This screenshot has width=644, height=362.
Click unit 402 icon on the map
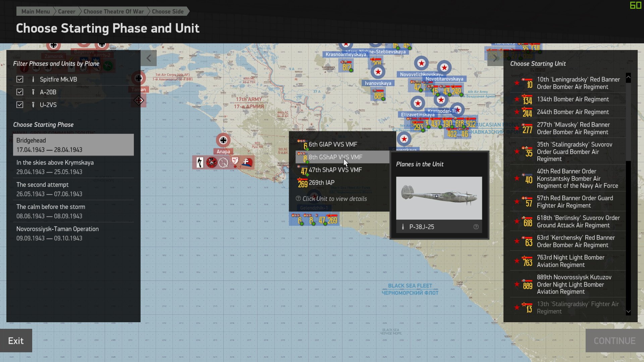click(451, 133)
